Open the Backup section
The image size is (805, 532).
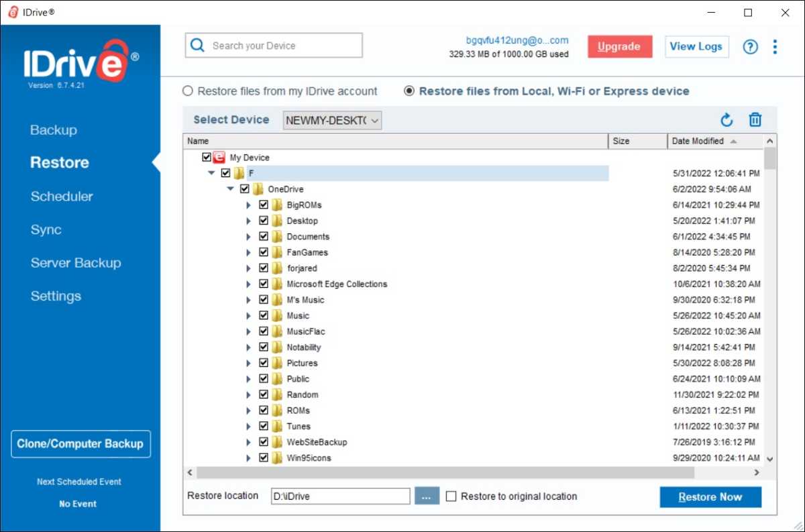click(x=54, y=130)
